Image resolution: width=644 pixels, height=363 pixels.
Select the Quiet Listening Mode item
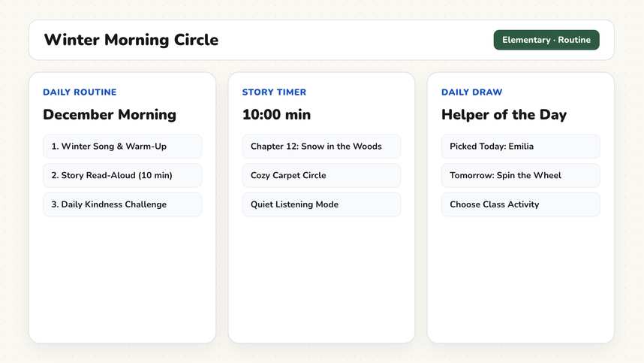(321, 204)
